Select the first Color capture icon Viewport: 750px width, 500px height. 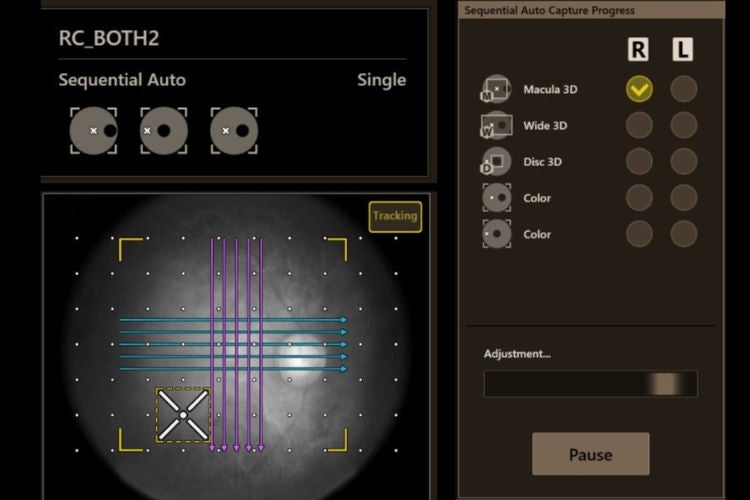click(496, 198)
